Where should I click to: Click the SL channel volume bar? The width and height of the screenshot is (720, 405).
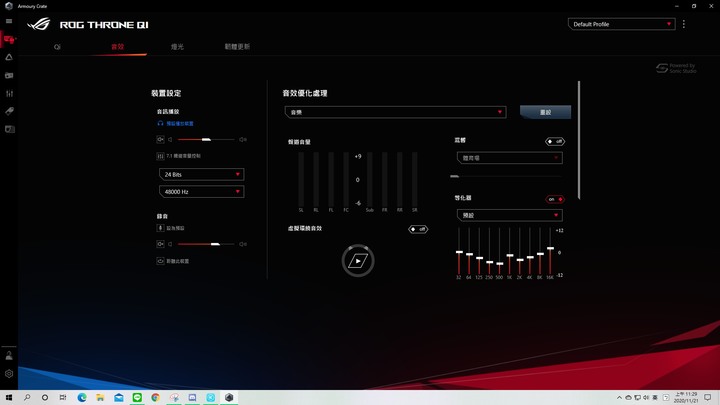coord(301,180)
